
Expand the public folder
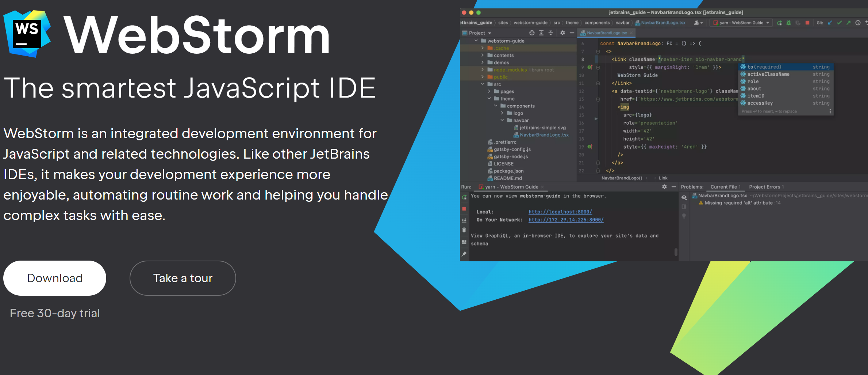(x=483, y=77)
